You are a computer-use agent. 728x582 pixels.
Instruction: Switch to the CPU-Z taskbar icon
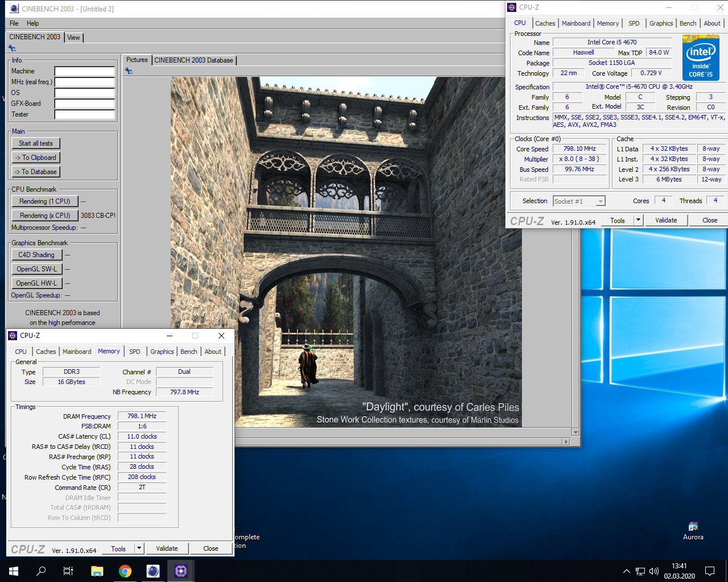click(180, 571)
